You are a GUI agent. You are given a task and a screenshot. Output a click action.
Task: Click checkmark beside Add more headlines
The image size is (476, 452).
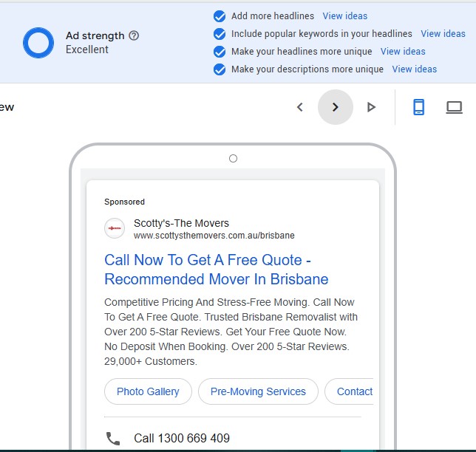click(220, 16)
